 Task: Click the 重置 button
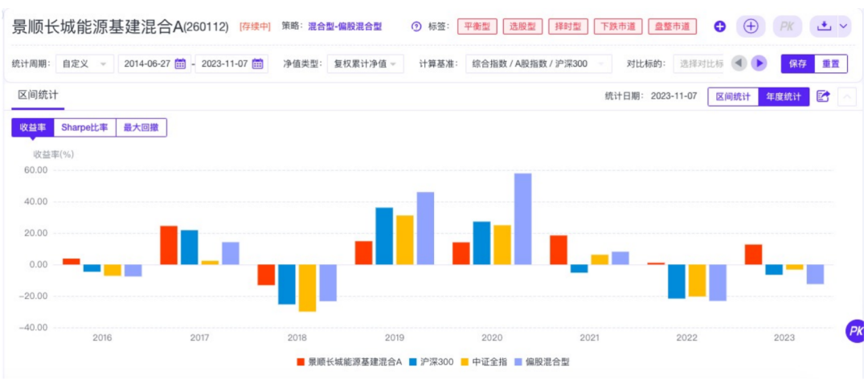[x=831, y=63]
